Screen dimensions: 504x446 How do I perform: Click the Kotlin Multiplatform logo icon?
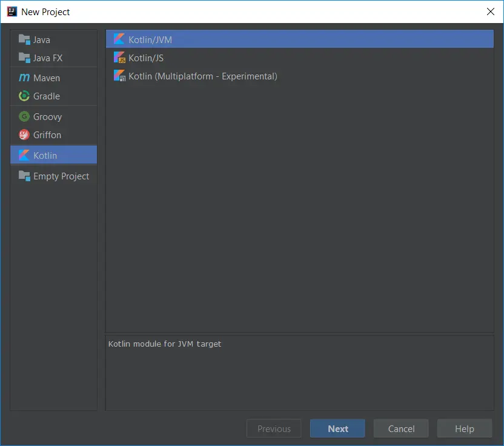[x=119, y=76]
